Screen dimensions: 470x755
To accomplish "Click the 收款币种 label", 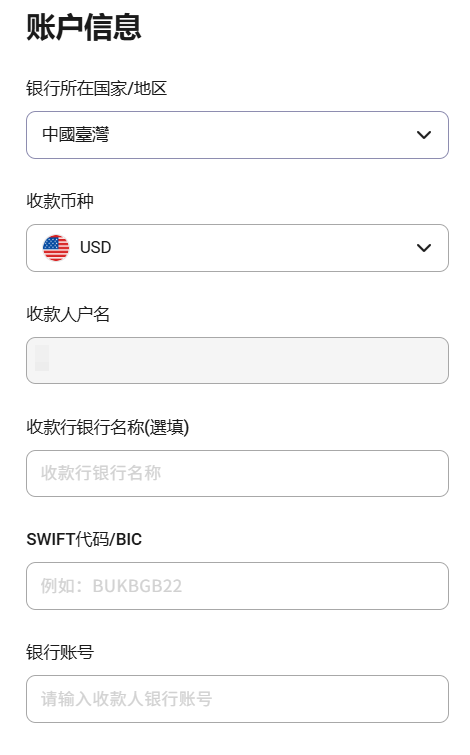I will (x=60, y=201).
